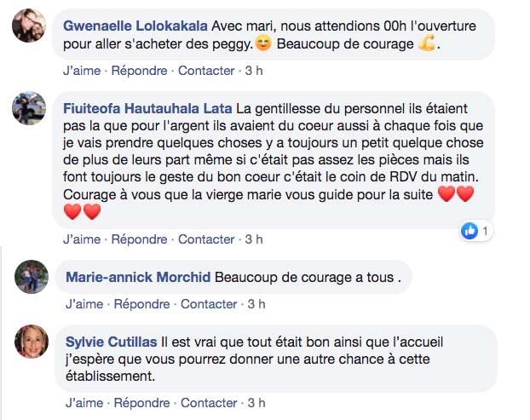
Task: Reply to Fiuiteofa's comment via Répondre
Action: pos(140,239)
